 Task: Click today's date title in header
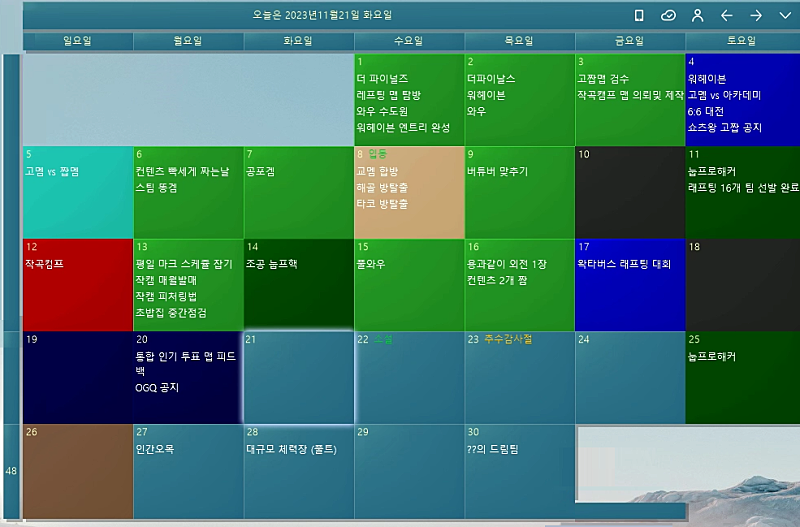[x=322, y=15]
